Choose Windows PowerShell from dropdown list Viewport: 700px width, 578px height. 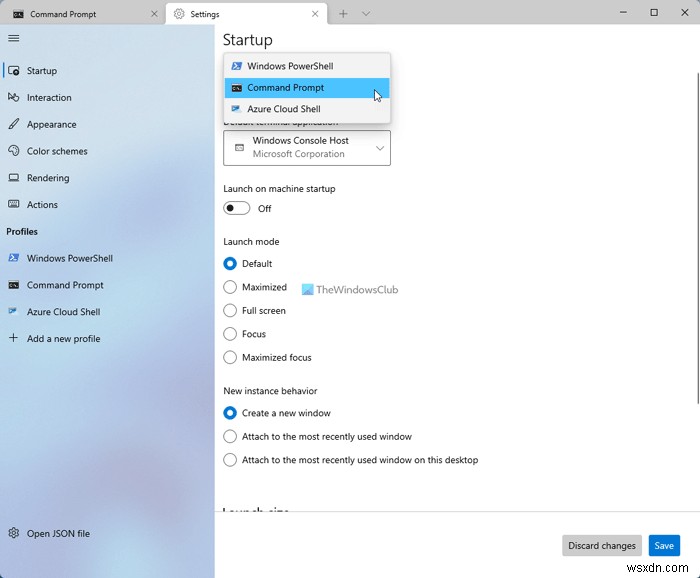(x=307, y=66)
